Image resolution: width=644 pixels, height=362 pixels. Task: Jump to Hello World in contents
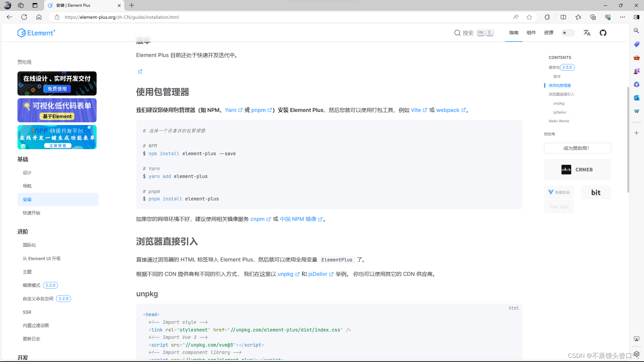(558, 121)
